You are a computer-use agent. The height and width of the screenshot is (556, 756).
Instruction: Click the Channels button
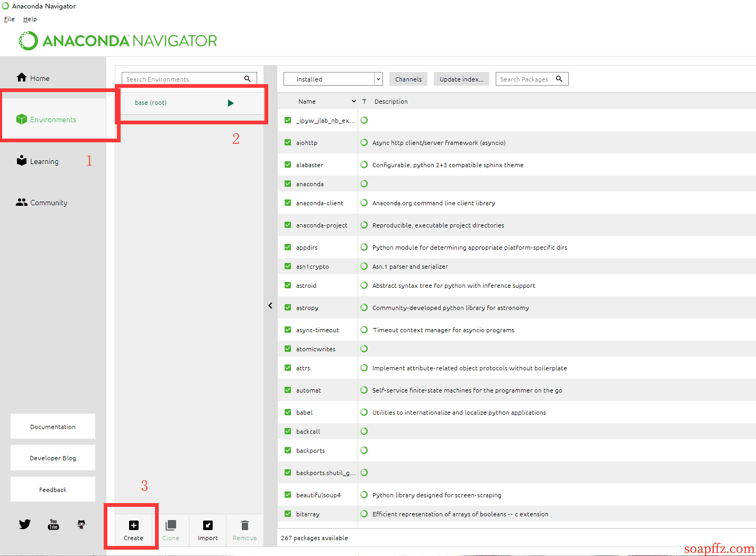408,79
